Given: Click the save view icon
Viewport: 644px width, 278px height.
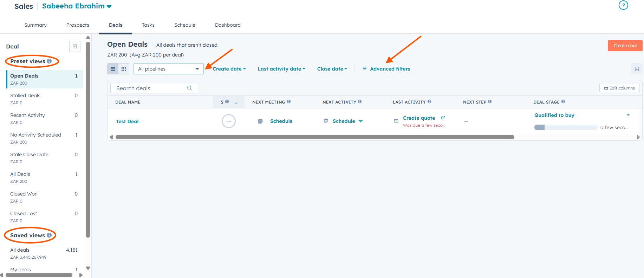Looking at the screenshot, I should (637, 69).
